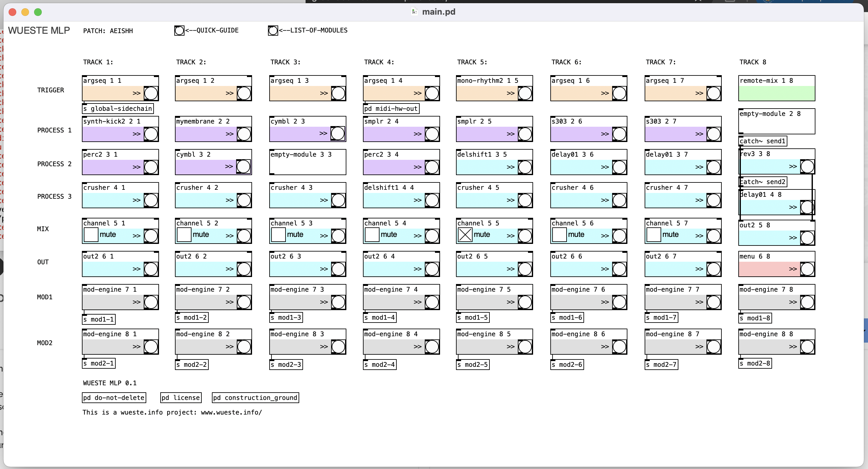Open the pd do-not-delete subpatch
868x469 pixels.
(x=114, y=398)
